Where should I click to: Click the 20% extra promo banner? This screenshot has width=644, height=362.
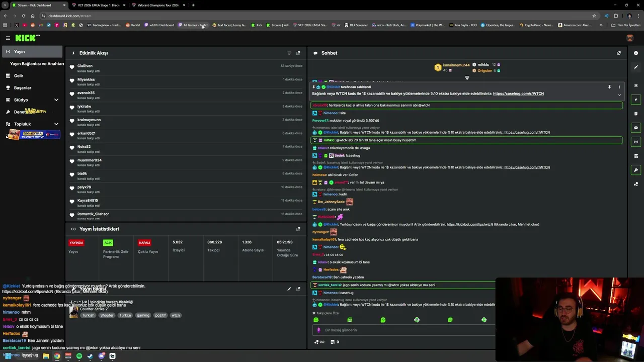pos(33,135)
